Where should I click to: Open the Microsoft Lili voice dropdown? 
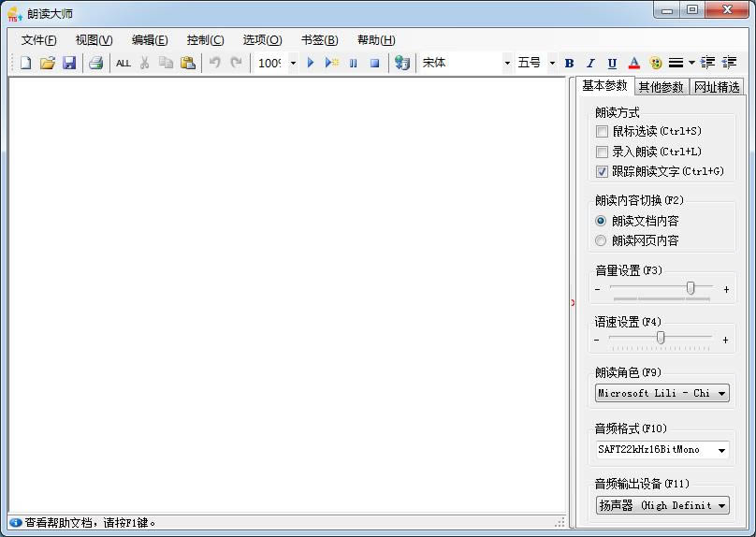[662, 393]
